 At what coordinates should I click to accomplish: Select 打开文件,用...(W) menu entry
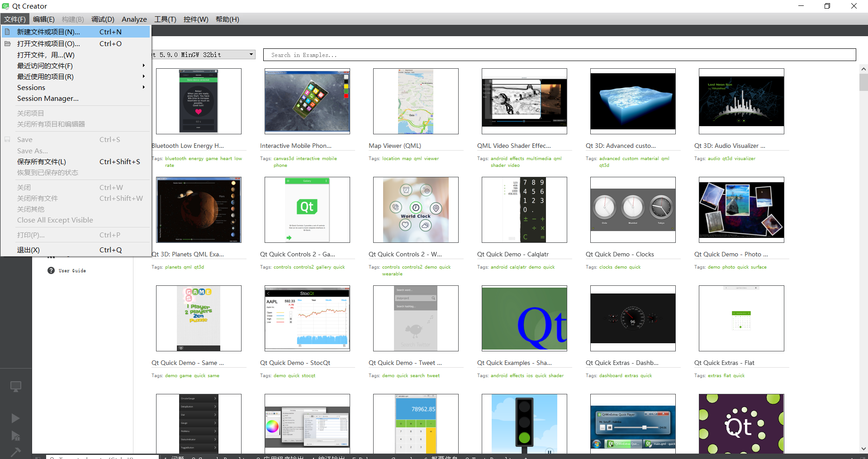click(x=76, y=55)
